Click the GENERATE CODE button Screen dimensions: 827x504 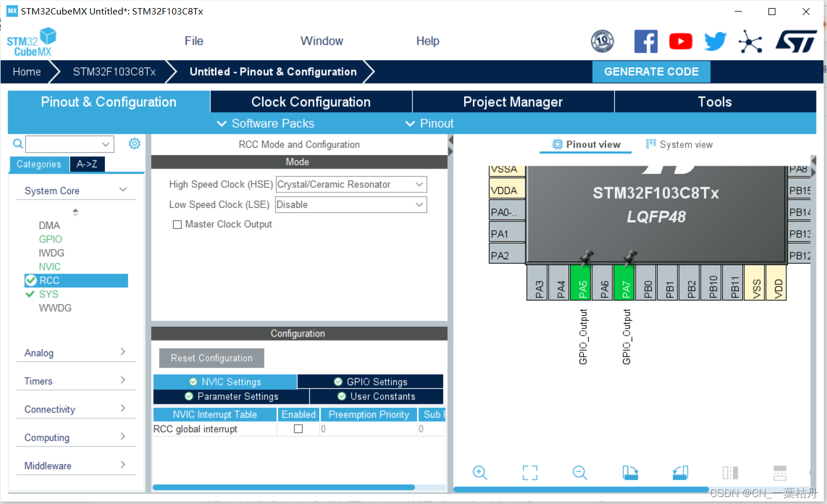651,72
